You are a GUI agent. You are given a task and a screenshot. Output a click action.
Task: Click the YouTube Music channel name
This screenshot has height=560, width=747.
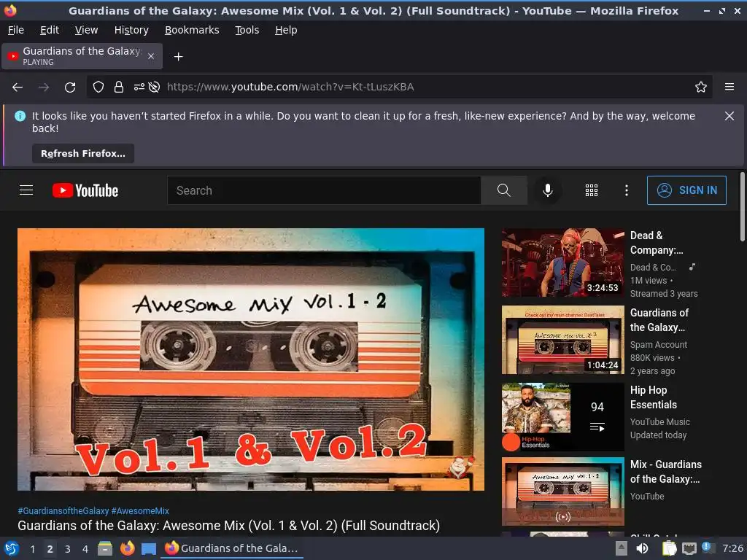659,422
